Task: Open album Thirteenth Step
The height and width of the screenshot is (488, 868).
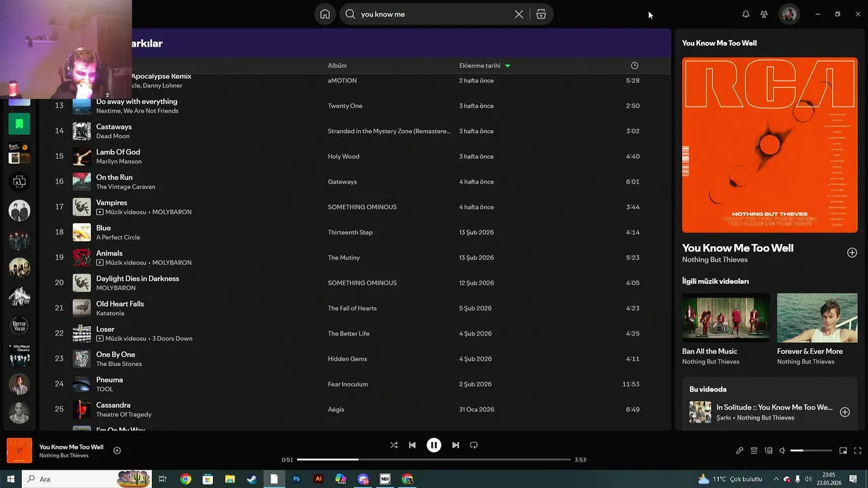Action: pos(350,232)
